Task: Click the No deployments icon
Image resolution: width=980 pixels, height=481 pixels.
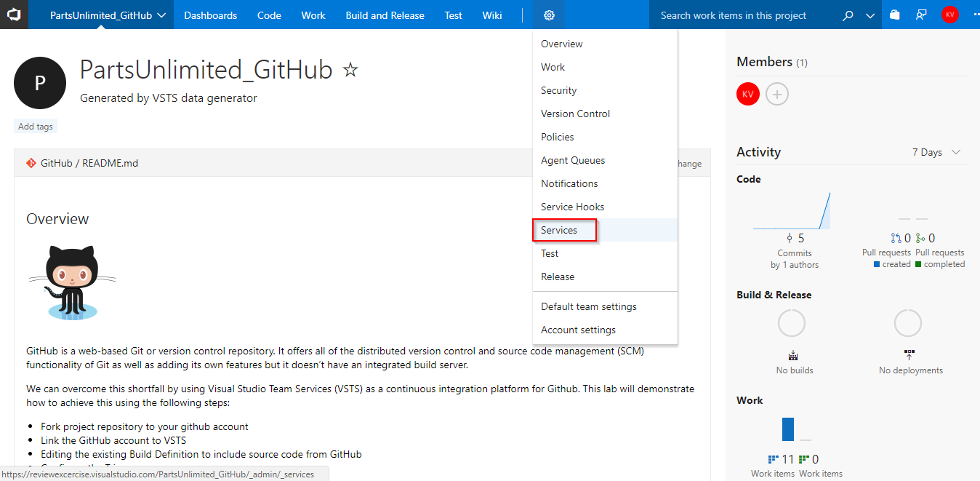Action: point(909,355)
